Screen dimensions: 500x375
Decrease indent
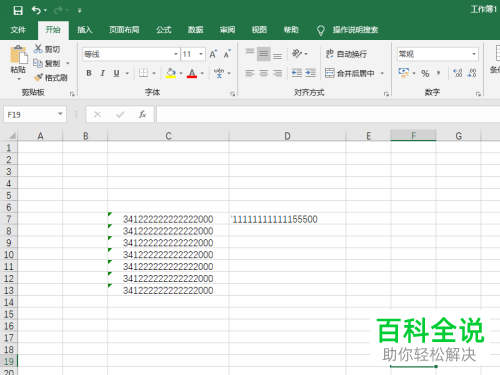click(297, 73)
